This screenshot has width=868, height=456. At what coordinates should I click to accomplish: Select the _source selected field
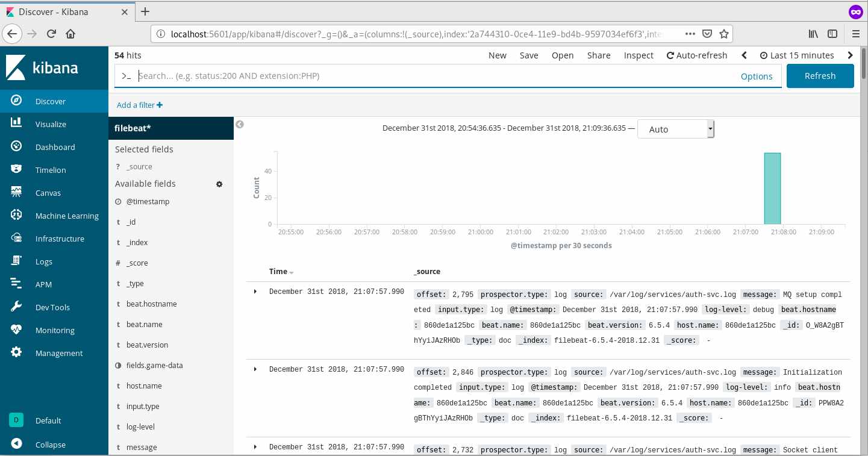tap(139, 167)
